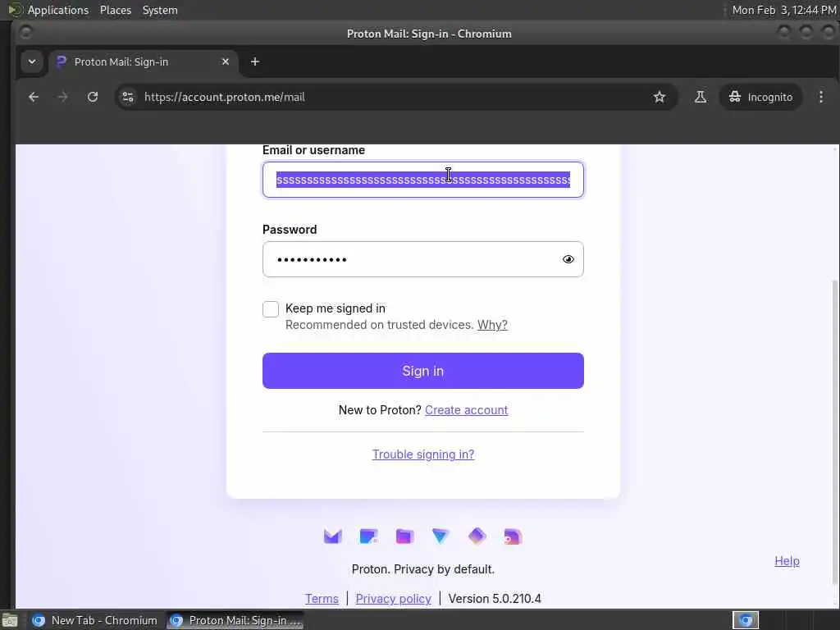Open the Applications menu

[x=58, y=10]
